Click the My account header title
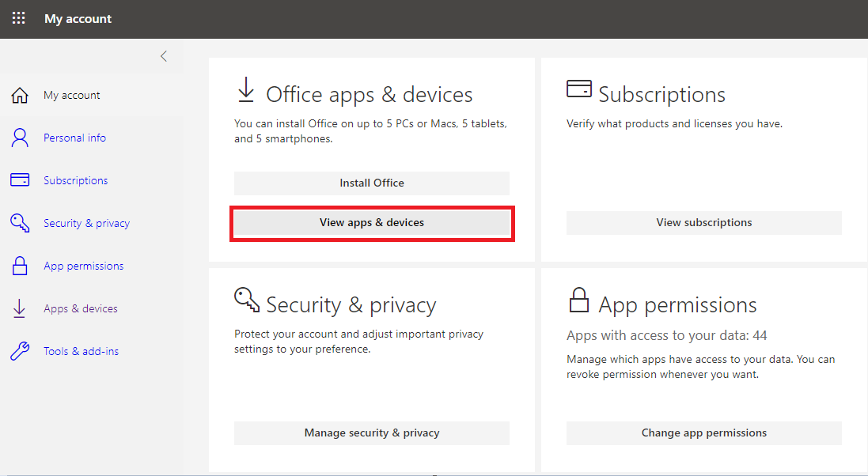Screen dimensions: 868x476 (x=78, y=19)
